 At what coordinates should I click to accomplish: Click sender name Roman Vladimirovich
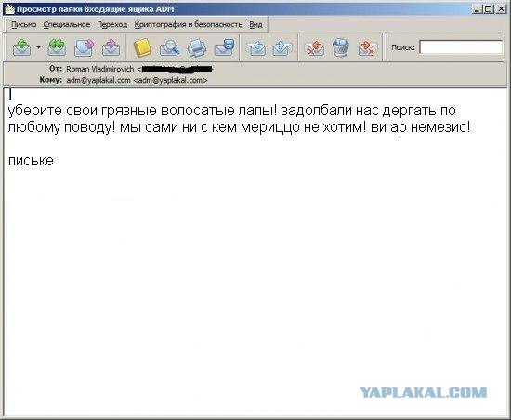click(x=100, y=69)
